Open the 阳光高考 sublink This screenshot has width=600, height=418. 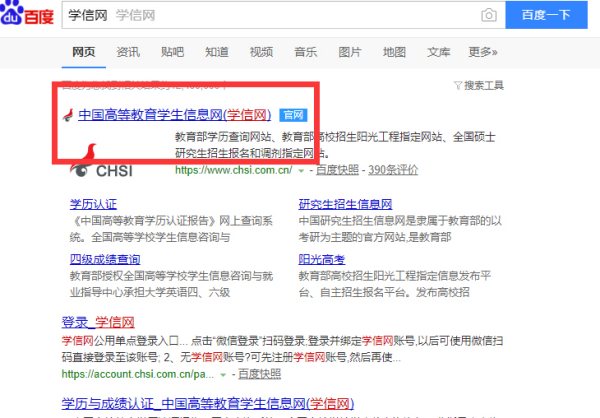click(321, 259)
